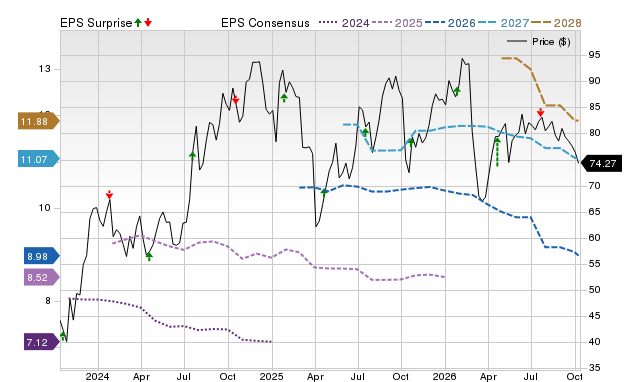Click the 74.27 current price tag

click(601, 164)
